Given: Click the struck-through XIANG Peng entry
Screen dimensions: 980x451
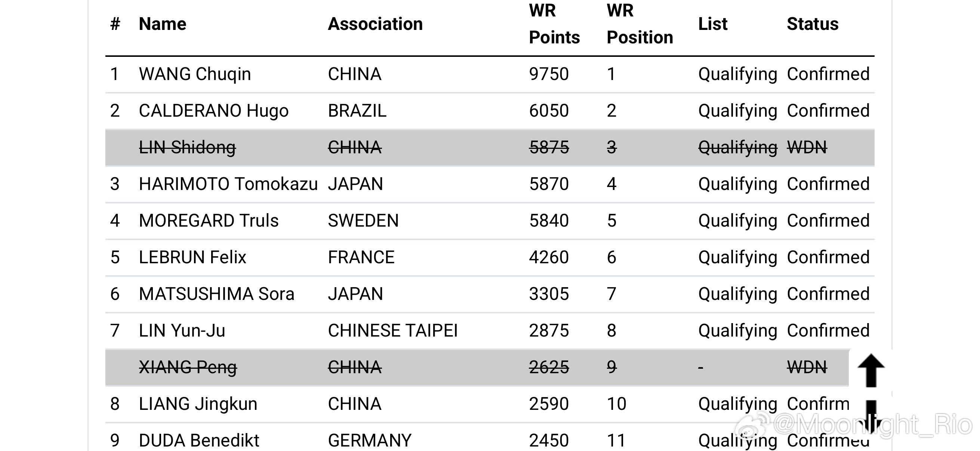Looking at the screenshot, I should (x=188, y=367).
